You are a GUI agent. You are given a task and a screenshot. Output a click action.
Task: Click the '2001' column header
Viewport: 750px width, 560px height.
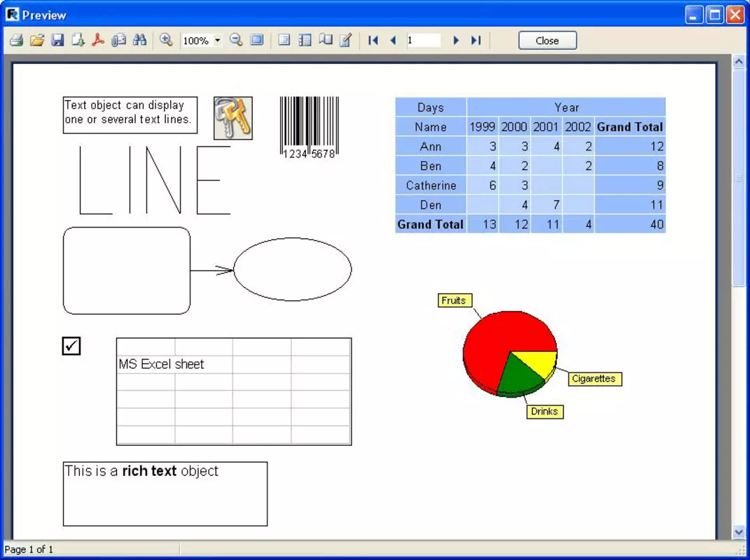click(546, 127)
